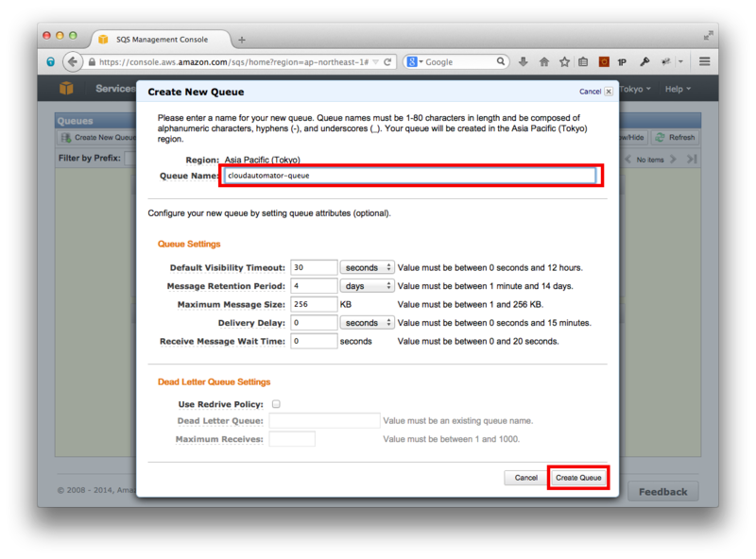The image size is (756, 559).
Task: Click the Default Visibility Timeout value field
Action: pos(314,267)
